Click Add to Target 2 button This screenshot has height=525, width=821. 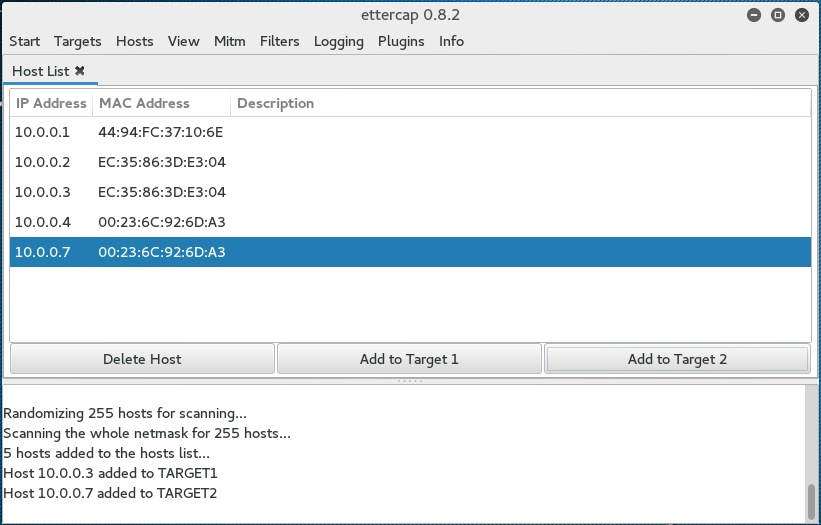[677, 359]
